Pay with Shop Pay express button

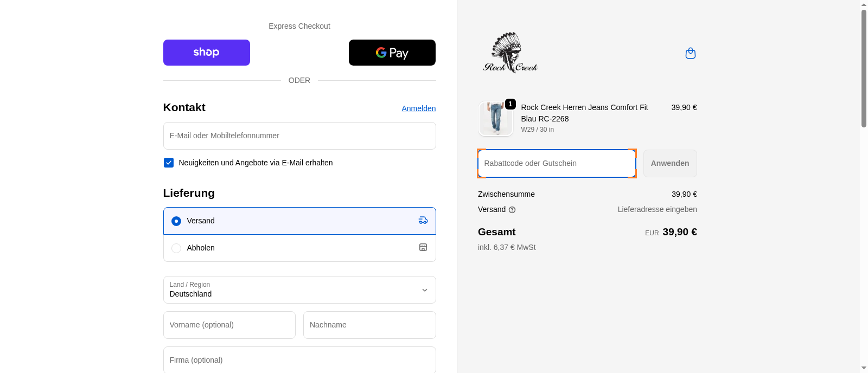point(206,53)
